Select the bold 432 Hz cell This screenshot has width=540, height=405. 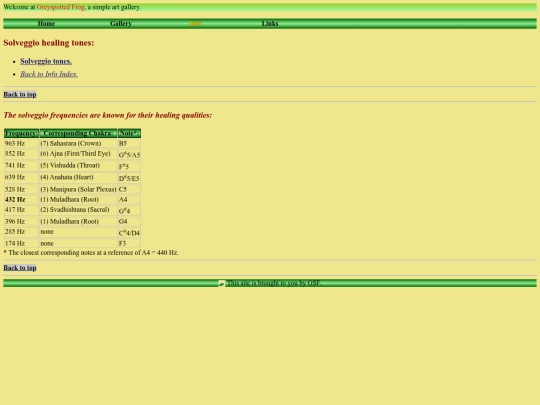pyautogui.click(x=21, y=199)
